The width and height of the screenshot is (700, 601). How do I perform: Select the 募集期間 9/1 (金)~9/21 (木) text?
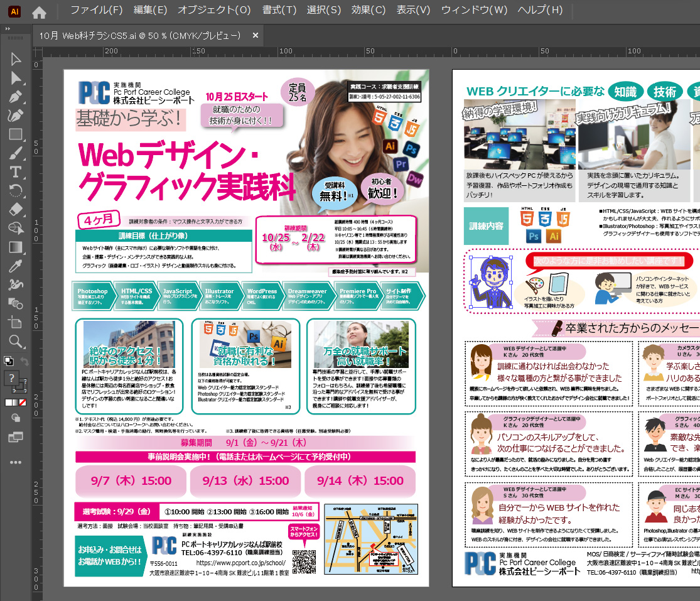(244, 443)
